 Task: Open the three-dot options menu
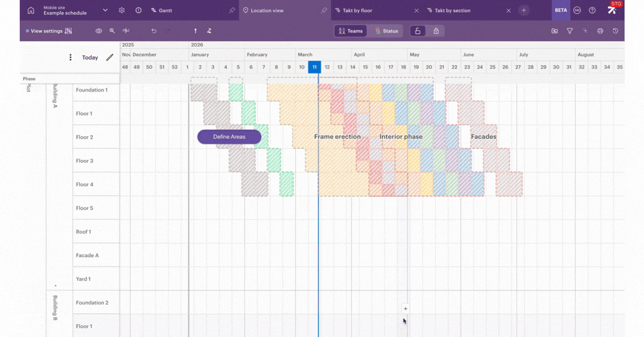pos(70,58)
